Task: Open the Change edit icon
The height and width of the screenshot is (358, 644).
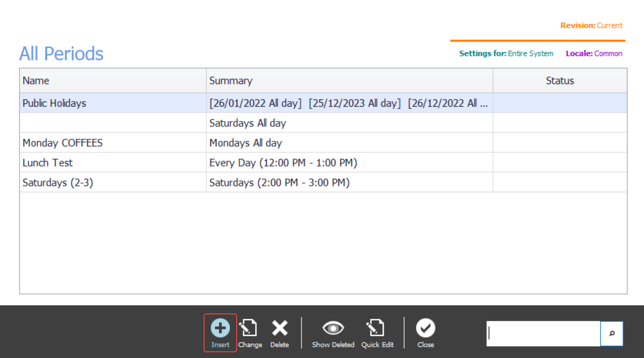Action: coord(248,328)
